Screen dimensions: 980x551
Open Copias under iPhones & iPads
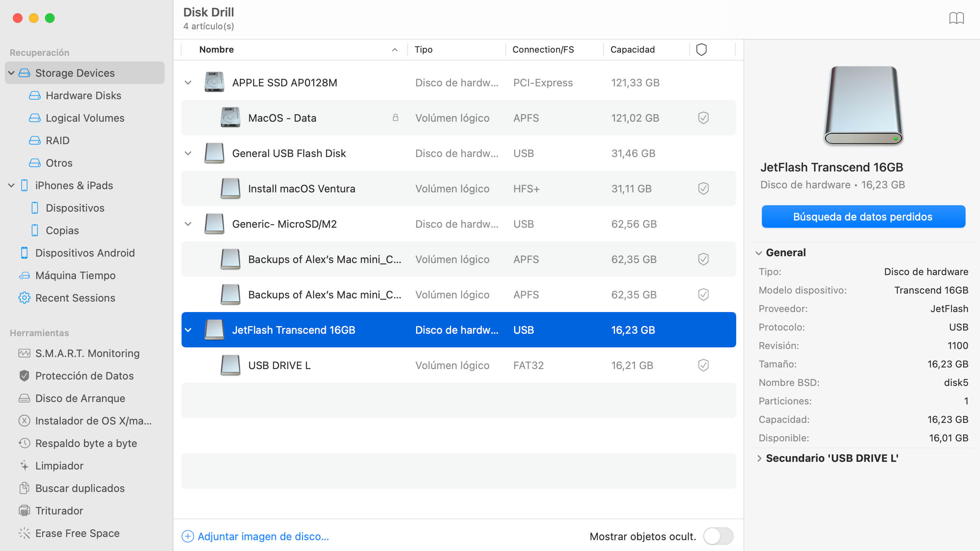tap(62, 230)
